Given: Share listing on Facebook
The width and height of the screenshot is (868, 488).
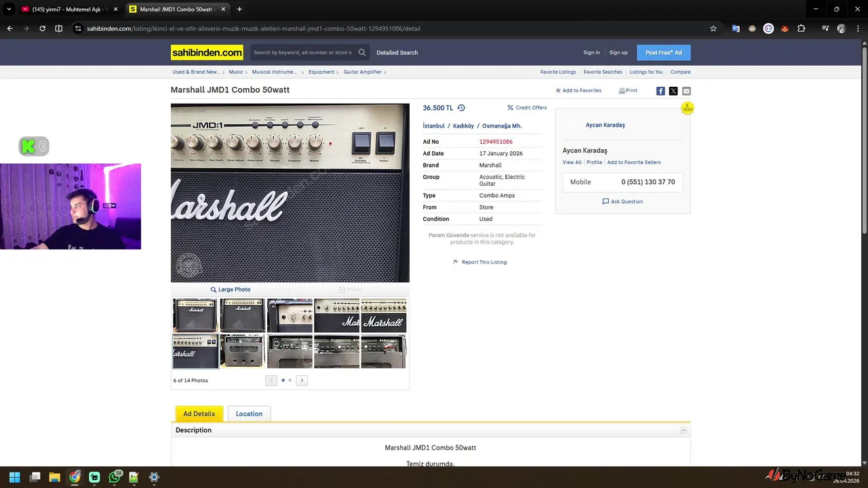Looking at the screenshot, I should pos(660,91).
